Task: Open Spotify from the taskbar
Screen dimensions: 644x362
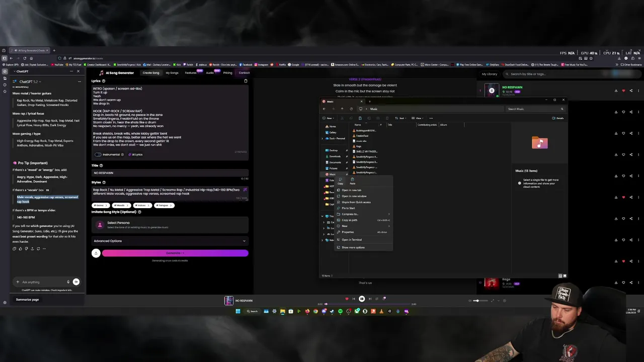Action: pos(340,311)
